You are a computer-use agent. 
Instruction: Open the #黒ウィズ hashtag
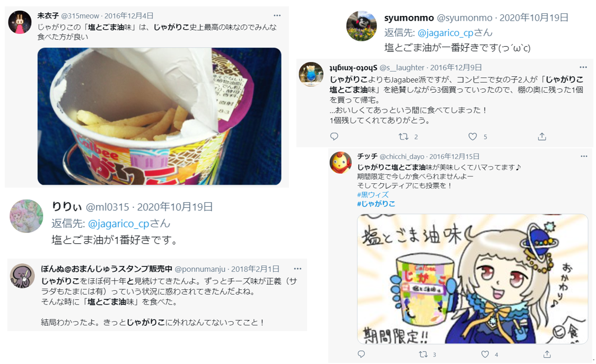(372, 194)
